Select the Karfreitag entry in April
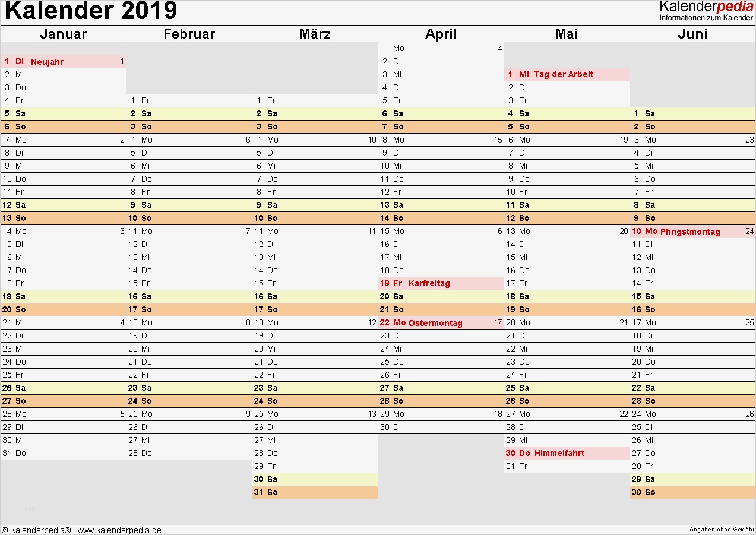This screenshot has height=535, width=756. (x=429, y=283)
